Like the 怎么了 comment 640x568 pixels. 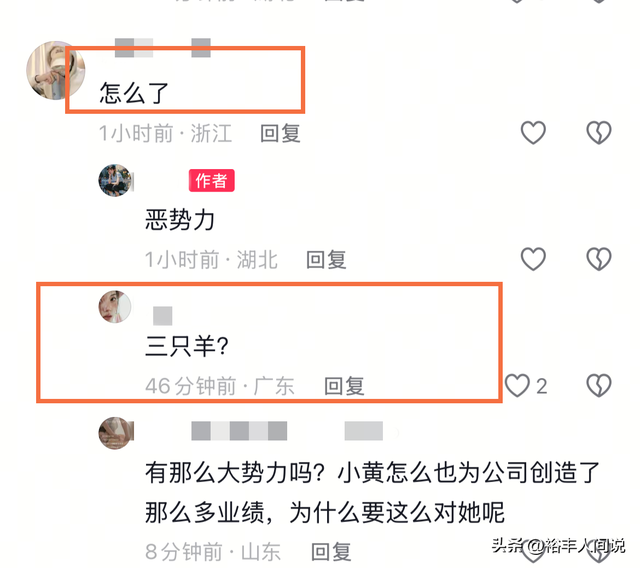533,133
